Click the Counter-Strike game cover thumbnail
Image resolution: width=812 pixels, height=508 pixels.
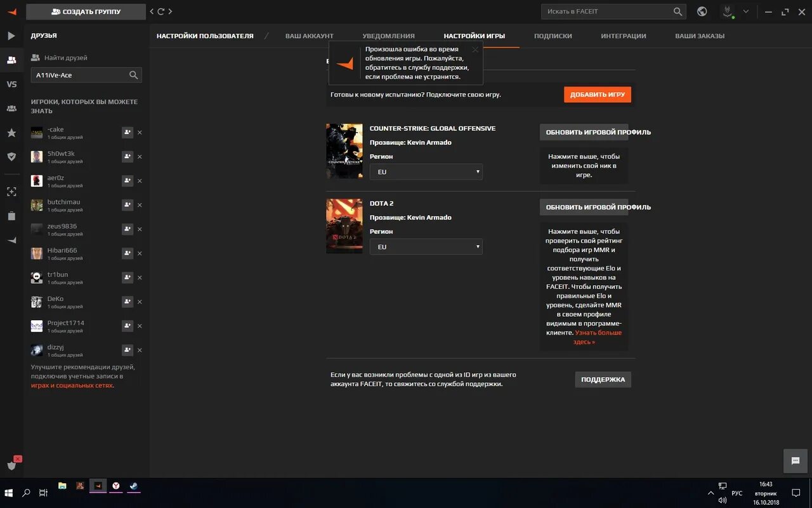click(x=344, y=151)
